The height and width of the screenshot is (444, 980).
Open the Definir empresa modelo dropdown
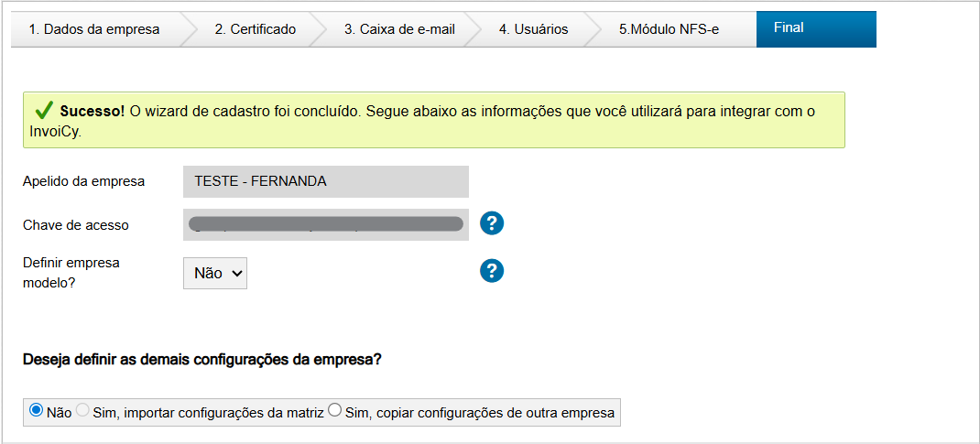pos(215,273)
